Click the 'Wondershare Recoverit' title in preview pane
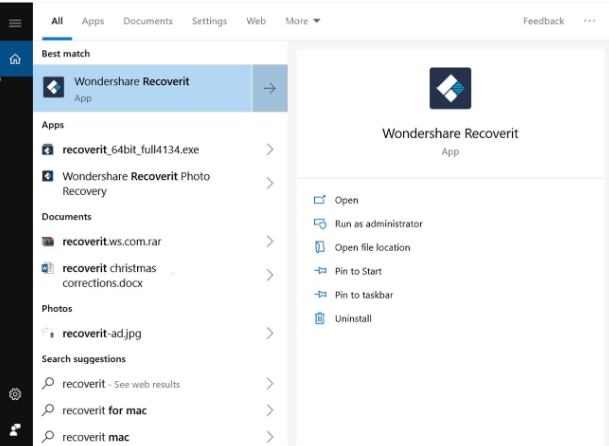Image resolution: width=609 pixels, height=446 pixels. [x=450, y=133]
